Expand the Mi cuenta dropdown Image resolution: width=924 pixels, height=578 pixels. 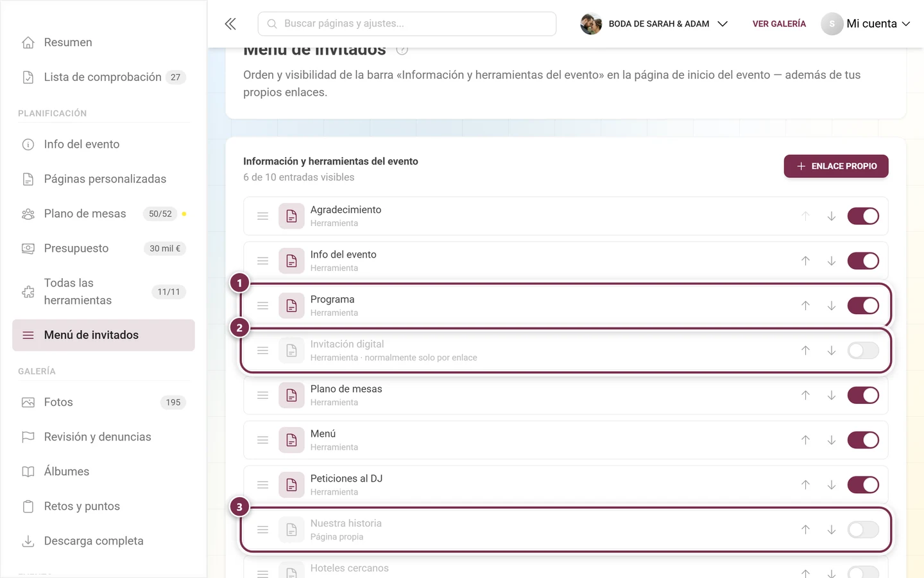point(866,24)
